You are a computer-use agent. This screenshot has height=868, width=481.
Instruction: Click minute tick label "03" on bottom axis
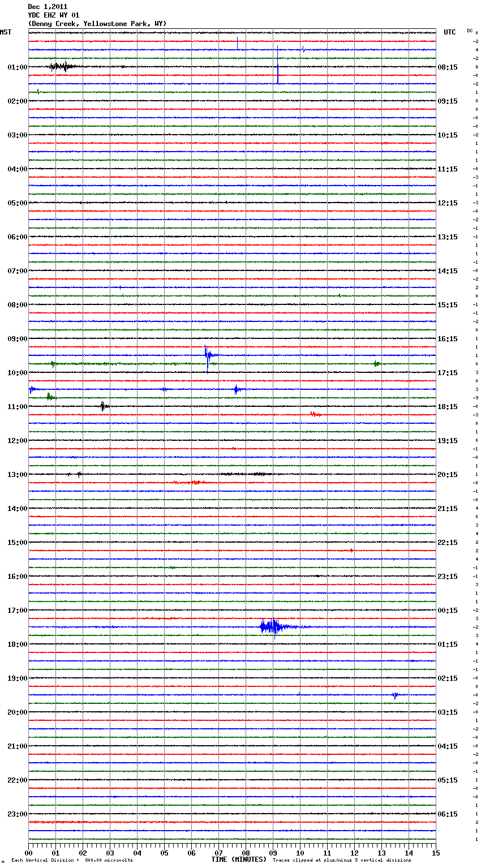tap(110, 853)
